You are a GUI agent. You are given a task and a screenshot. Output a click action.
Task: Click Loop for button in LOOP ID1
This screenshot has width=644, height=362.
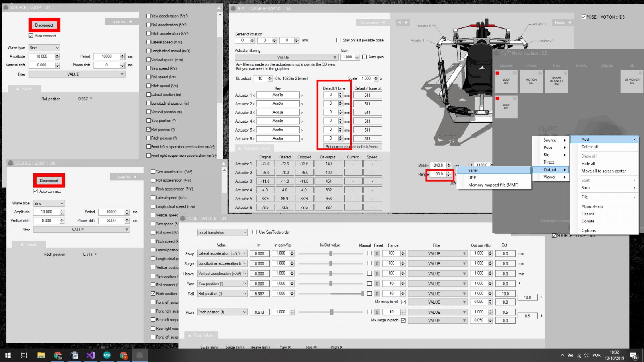[x=122, y=21]
